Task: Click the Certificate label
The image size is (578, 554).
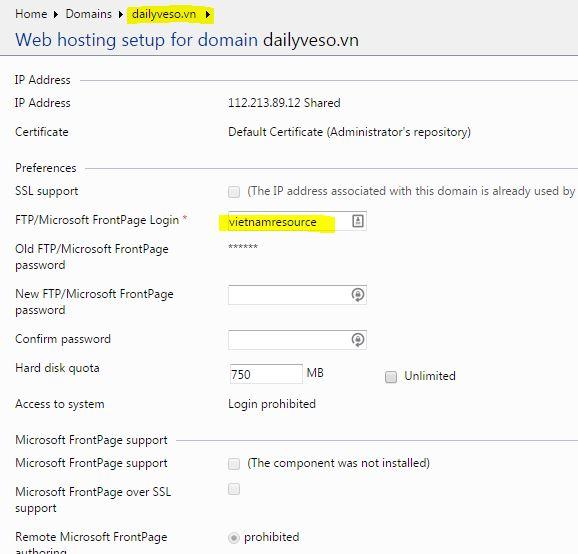Action: click(42, 132)
